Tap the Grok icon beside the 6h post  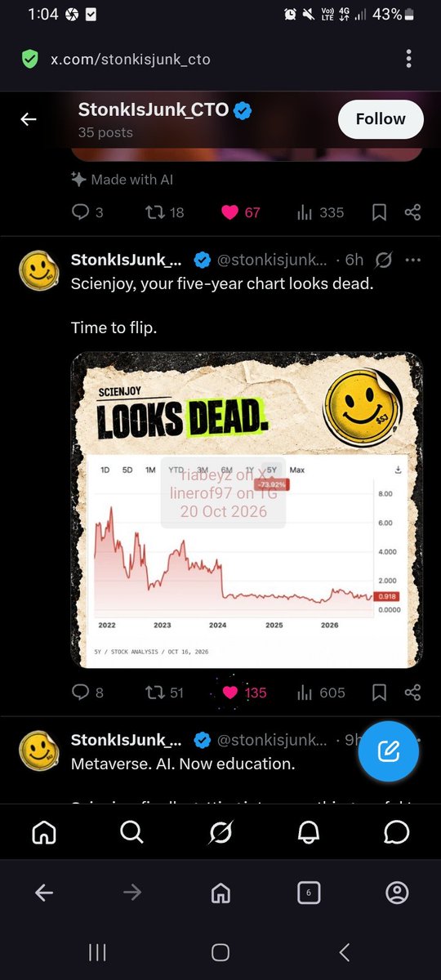pos(382,261)
